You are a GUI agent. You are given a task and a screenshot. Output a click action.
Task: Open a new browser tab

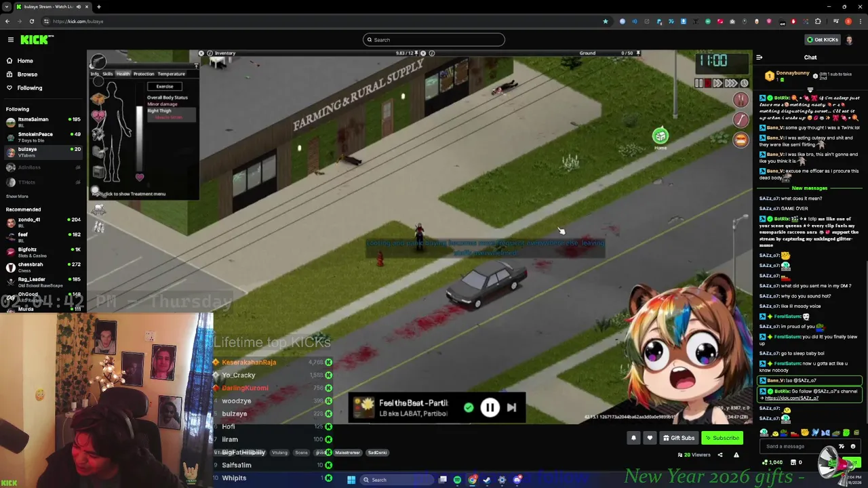(x=99, y=7)
